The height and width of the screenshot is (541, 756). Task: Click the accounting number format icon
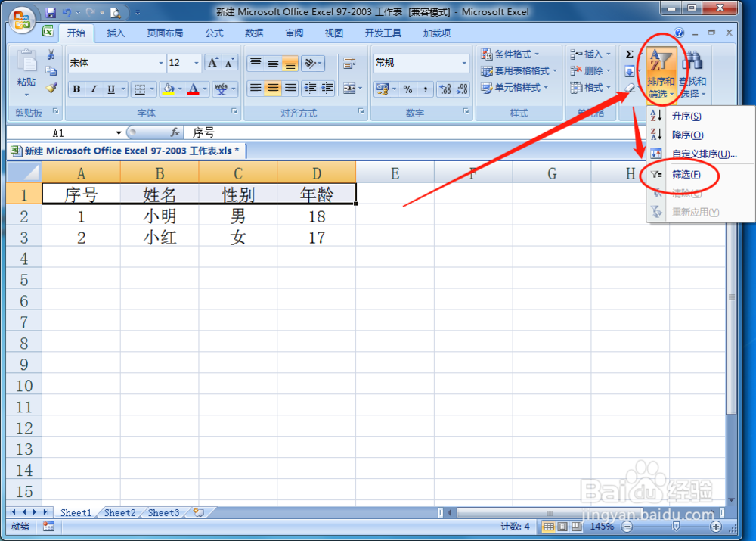click(383, 89)
